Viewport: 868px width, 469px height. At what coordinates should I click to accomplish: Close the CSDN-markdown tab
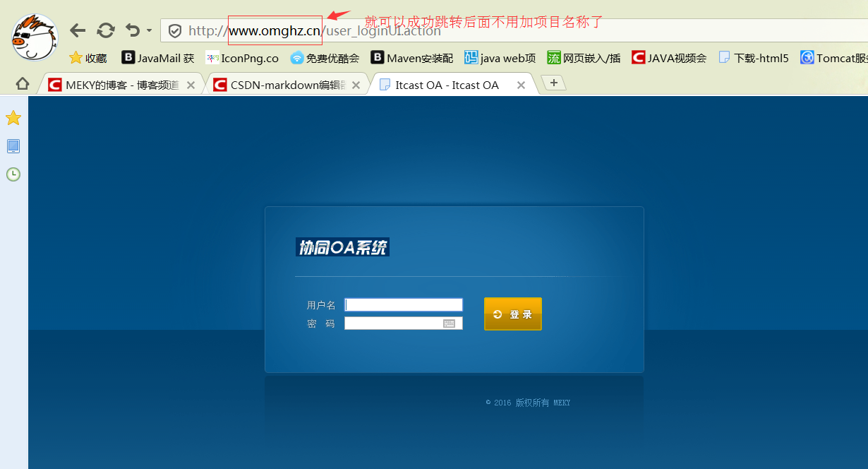pos(356,85)
